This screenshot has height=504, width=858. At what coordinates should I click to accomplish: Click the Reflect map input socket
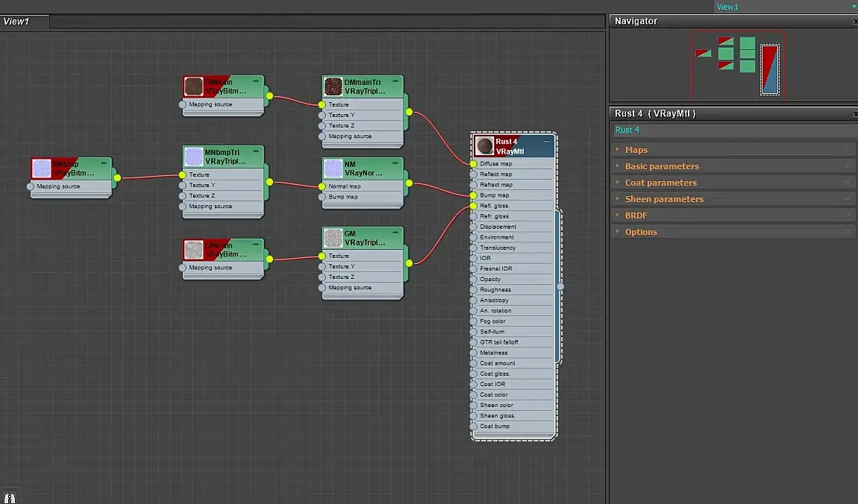coord(474,174)
